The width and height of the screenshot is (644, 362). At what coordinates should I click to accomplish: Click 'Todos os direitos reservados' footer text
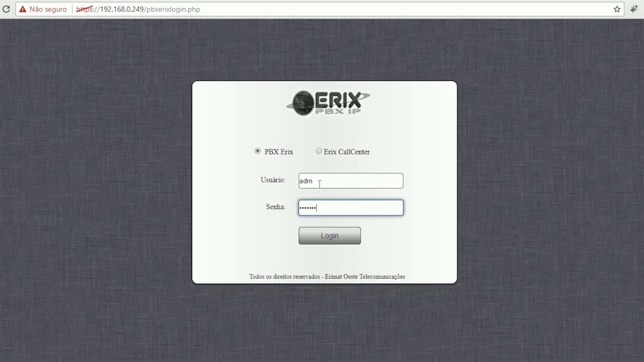tap(285, 277)
